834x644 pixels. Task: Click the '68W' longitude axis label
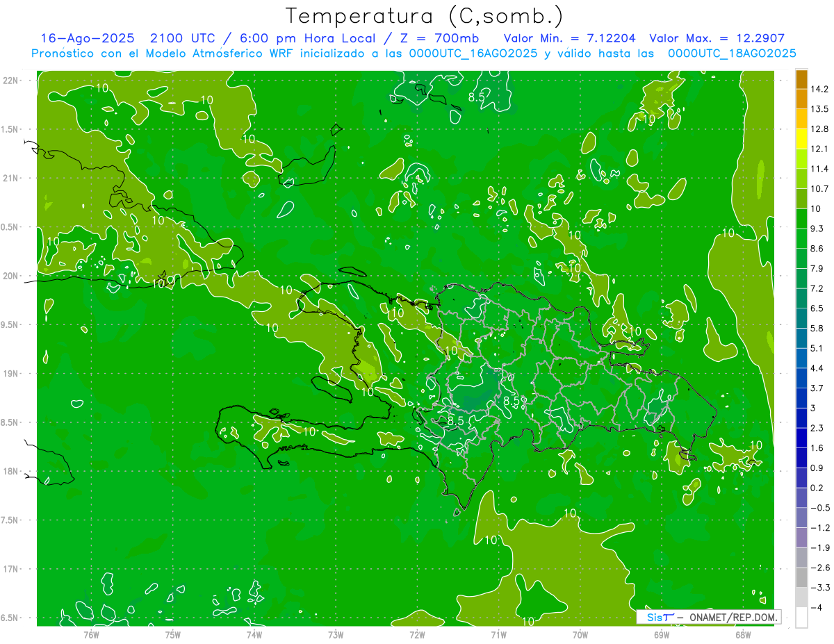pyautogui.click(x=743, y=634)
